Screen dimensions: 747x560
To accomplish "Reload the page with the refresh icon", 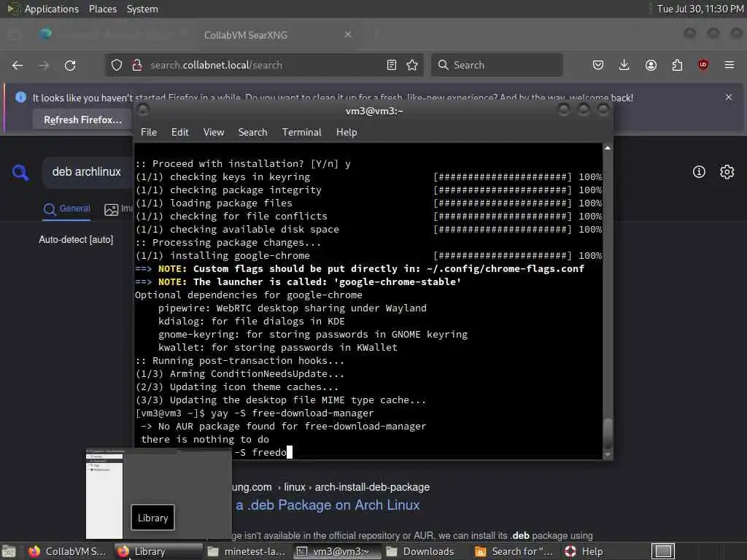I will [70, 65].
